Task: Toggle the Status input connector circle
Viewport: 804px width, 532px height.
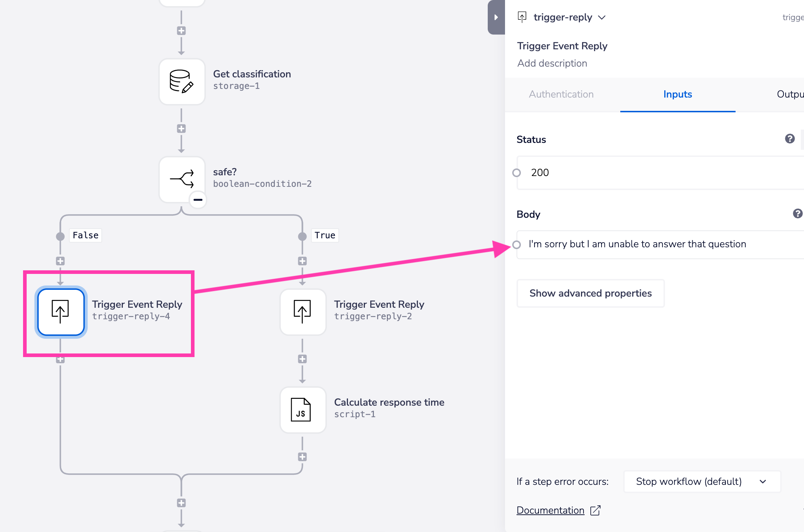Action: (517, 173)
